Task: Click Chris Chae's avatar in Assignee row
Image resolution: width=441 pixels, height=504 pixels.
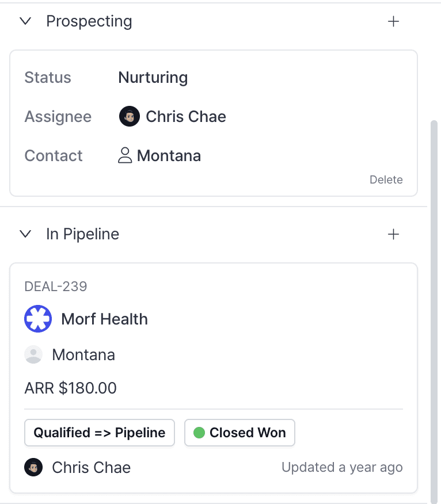Action: [130, 117]
